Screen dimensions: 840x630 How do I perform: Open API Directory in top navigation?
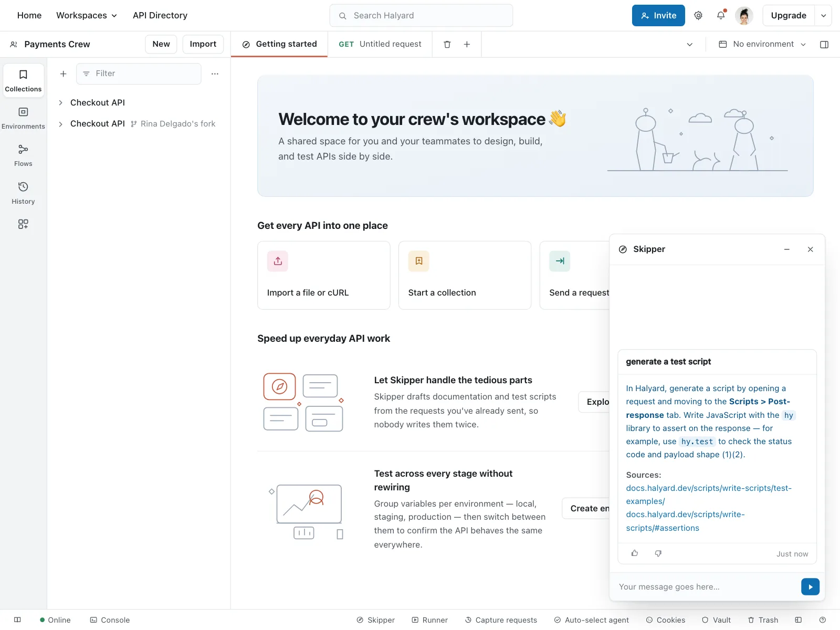(x=160, y=16)
